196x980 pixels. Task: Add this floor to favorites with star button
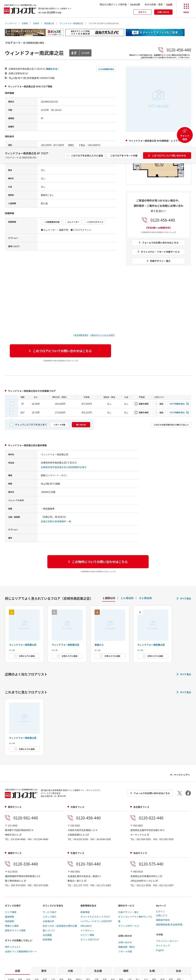pyautogui.click(x=84, y=156)
